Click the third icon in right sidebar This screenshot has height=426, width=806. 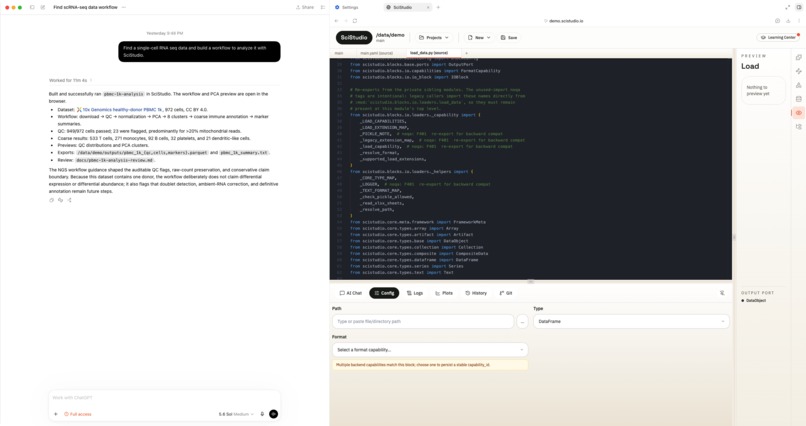(x=798, y=85)
